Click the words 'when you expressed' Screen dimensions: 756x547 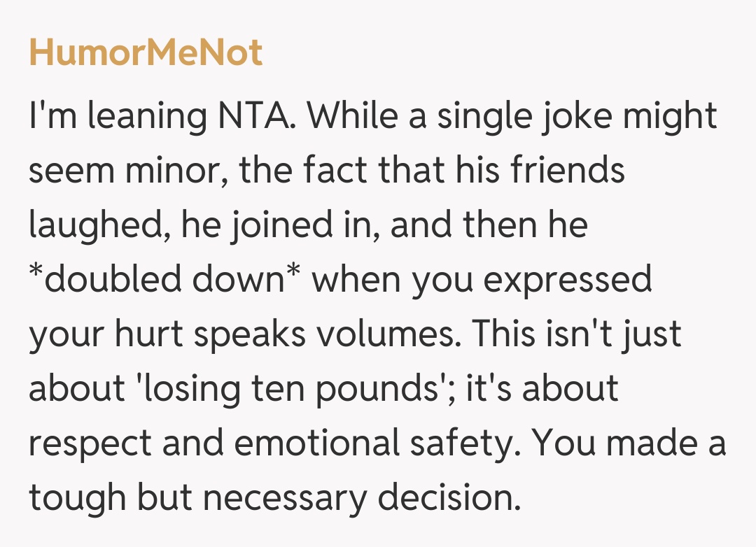483,280
